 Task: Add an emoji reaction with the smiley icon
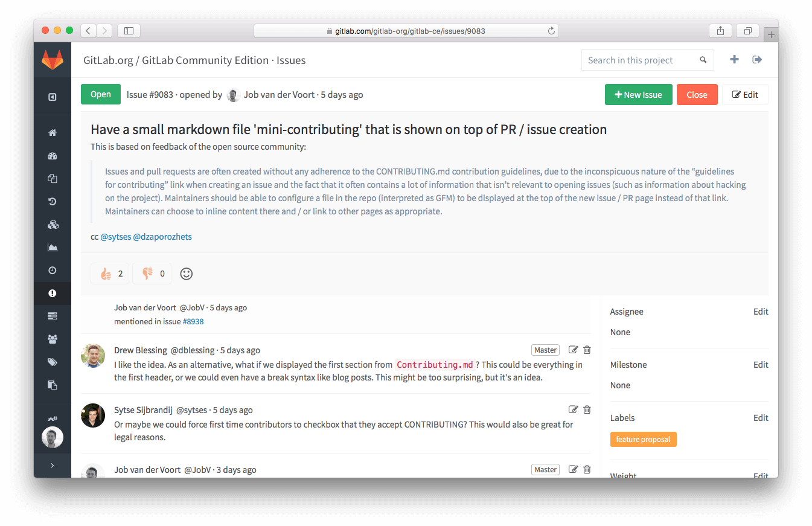tap(186, 274)
